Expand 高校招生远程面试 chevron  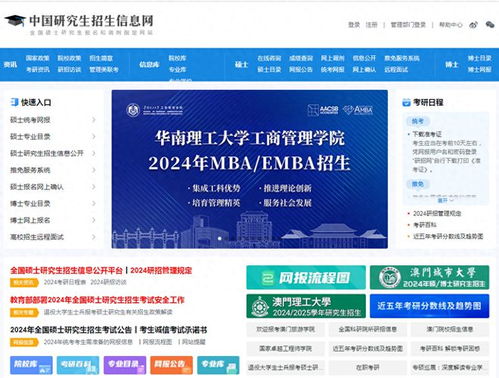click(94, 237)
